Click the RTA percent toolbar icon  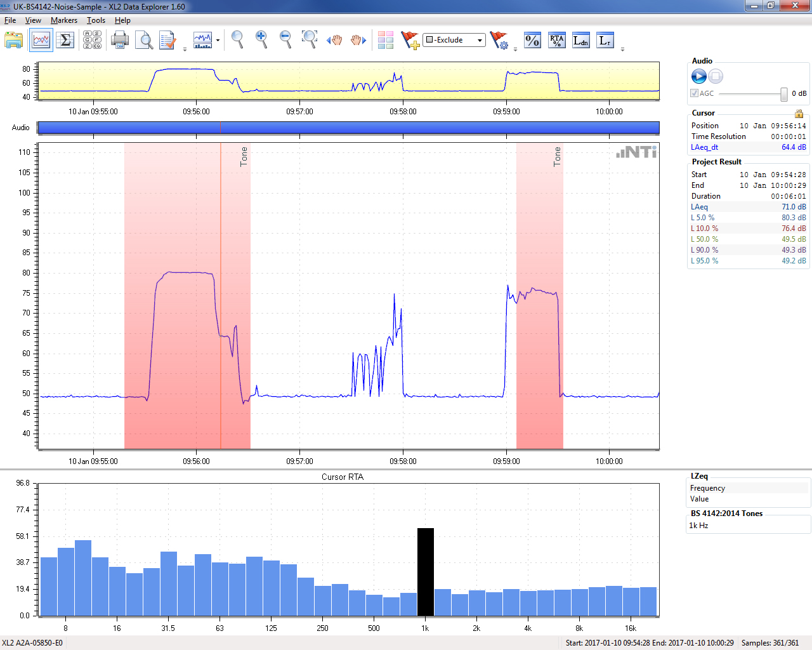(x=556, y=41)
